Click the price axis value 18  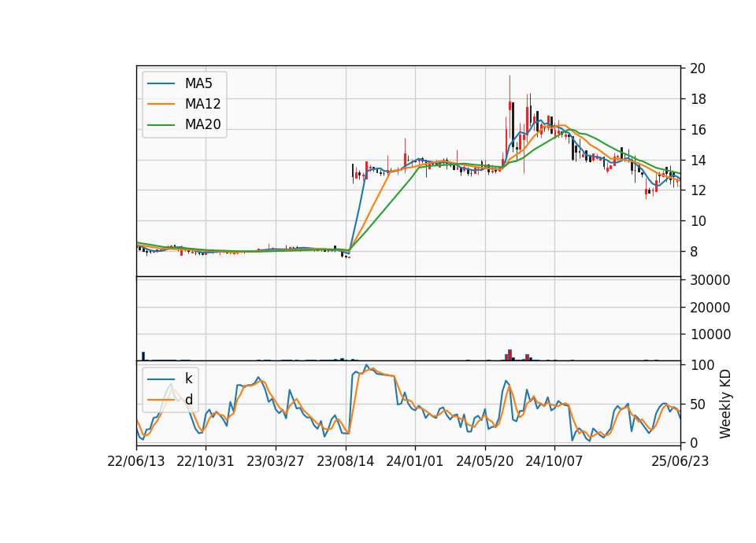(x=698, y=99)
